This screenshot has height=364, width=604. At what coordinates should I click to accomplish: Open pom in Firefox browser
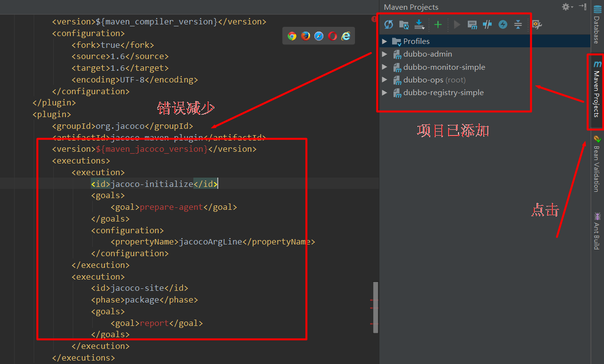[x=306, y=36]
